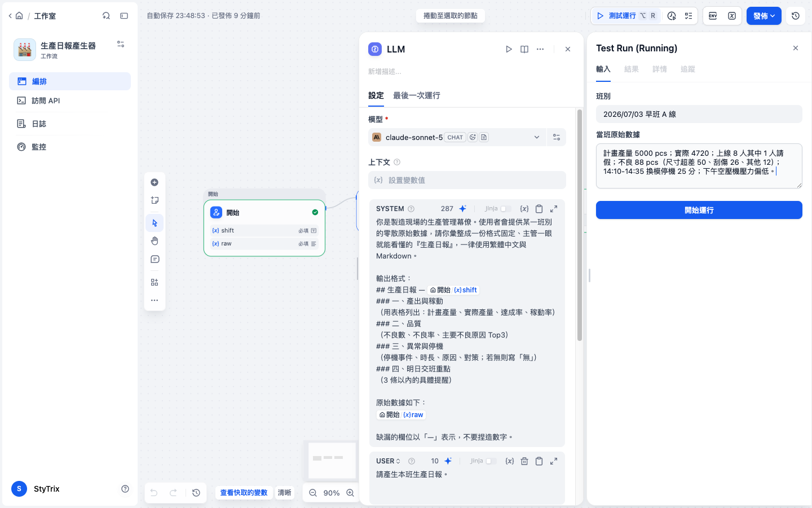Switch to 最後一次運行 tab
812x508 pixels.
point(417,96)
